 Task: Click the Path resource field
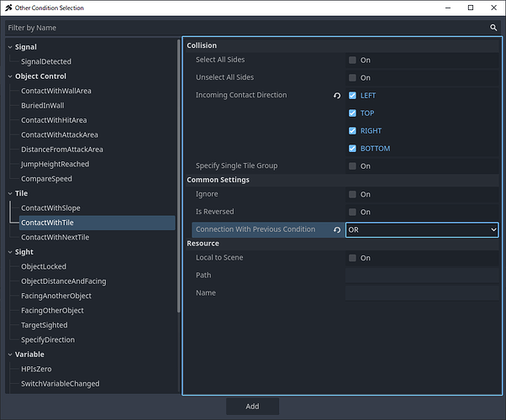422,276
